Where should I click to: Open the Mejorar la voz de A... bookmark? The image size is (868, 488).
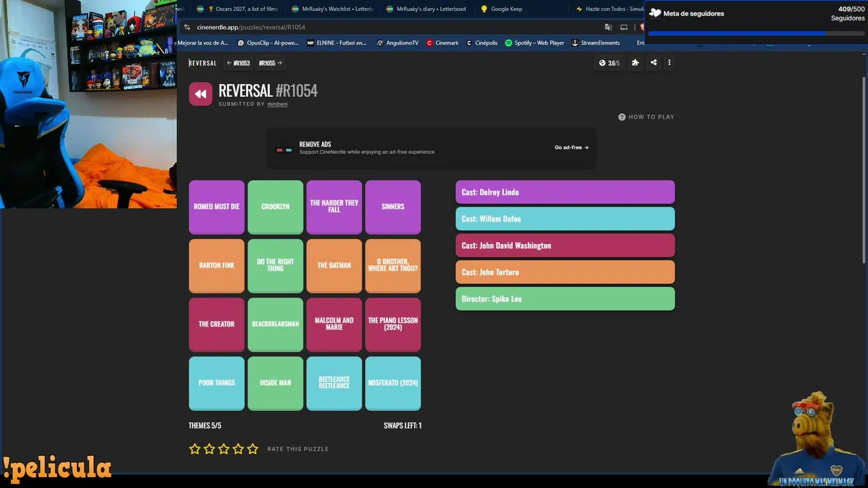pyautogui.click(x=203, y=43)
